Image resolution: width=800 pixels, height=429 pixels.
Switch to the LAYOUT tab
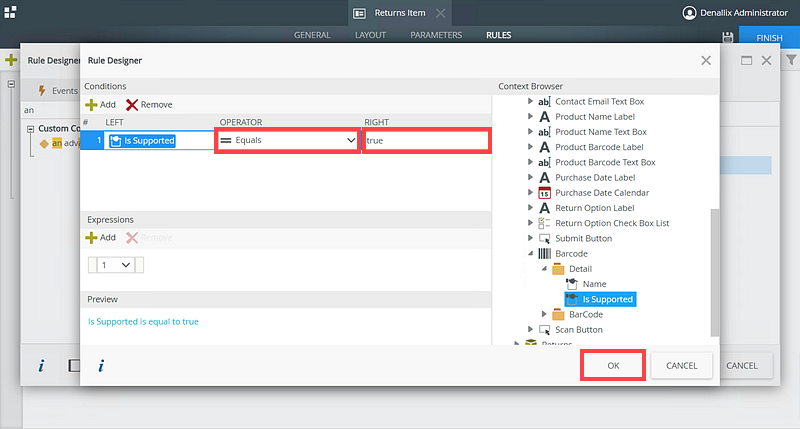(370, 35)
